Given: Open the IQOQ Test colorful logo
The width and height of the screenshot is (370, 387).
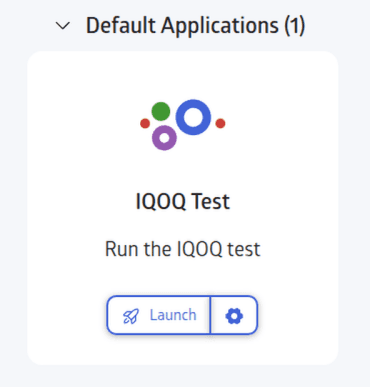Looking at the screenshot, I should (x=183, y=125).
